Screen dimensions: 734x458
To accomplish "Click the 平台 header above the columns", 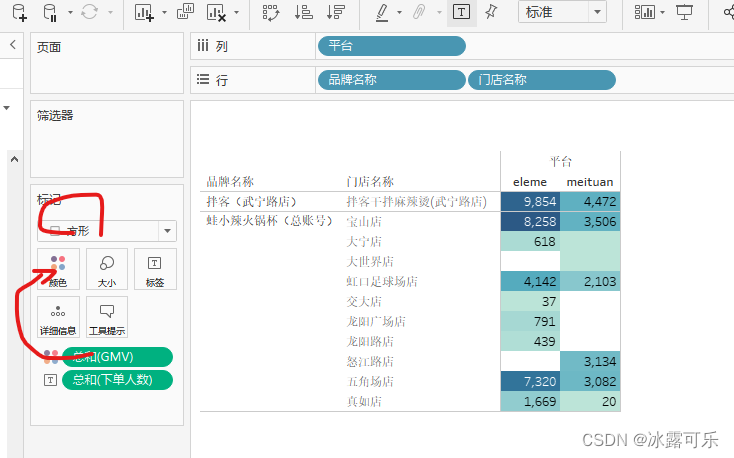I will coord(561,162).
